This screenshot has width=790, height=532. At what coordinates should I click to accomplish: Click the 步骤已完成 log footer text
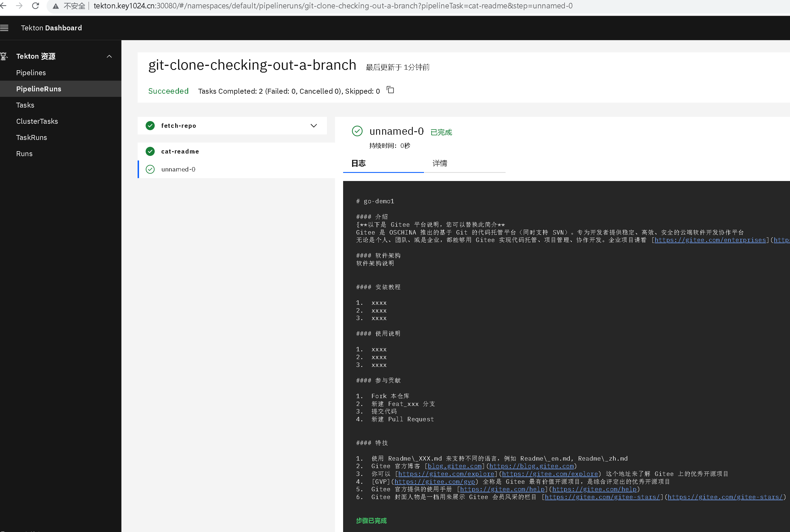click(371, 521)
